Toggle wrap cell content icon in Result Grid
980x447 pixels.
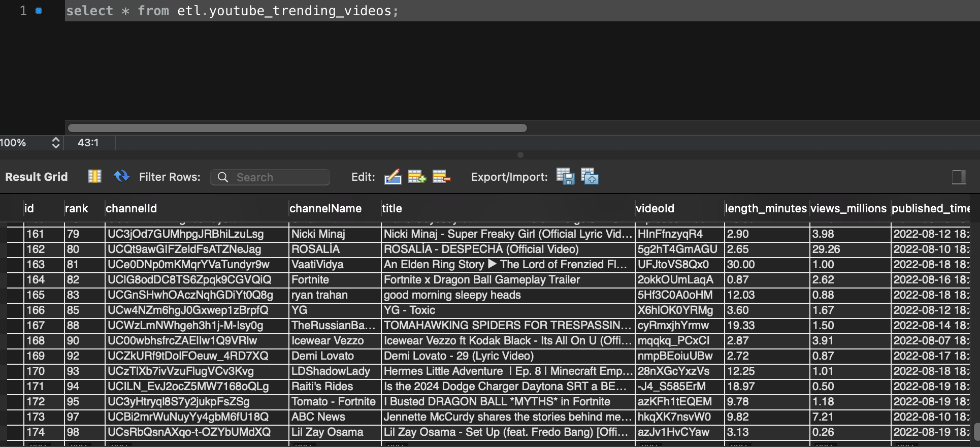(x=95, y=176)
